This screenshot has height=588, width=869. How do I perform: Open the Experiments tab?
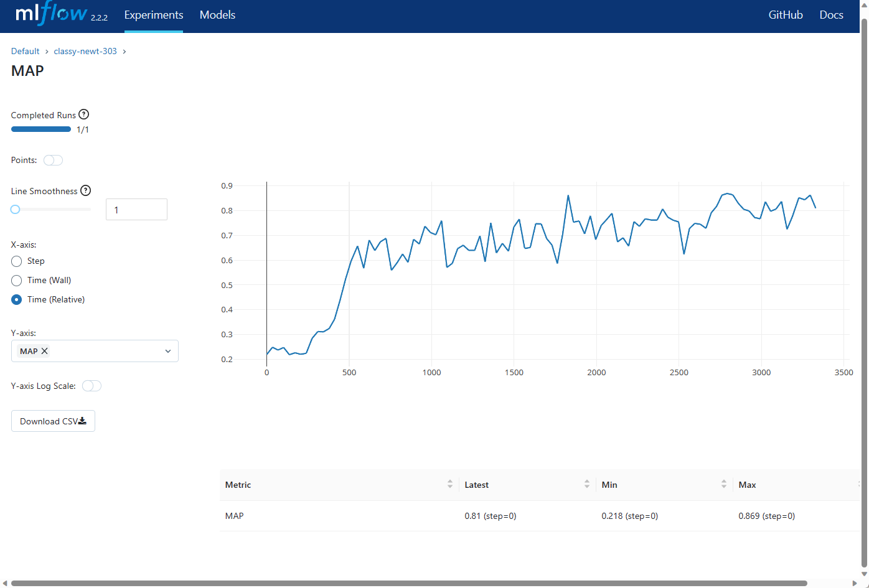click(x=154, y=15)
